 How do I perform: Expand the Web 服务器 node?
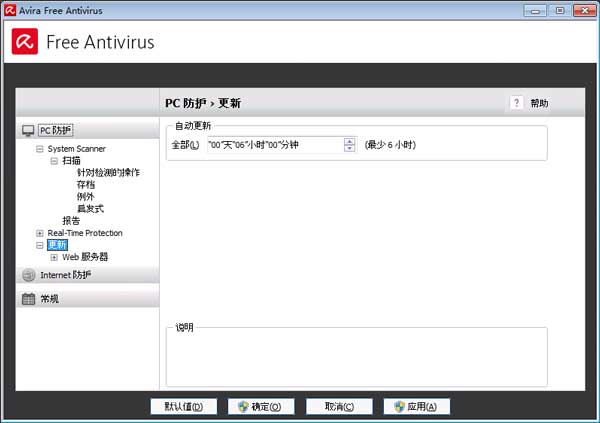(x=54, y=257)
